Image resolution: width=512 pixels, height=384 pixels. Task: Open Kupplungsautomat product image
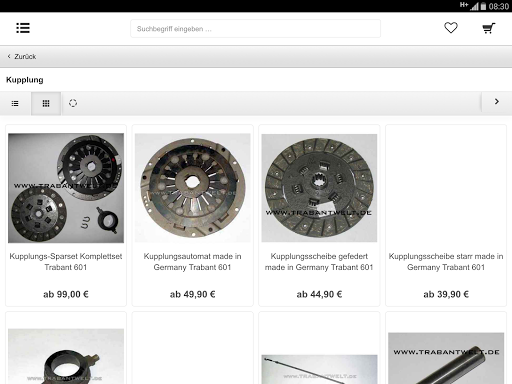[x=193, y=188]
